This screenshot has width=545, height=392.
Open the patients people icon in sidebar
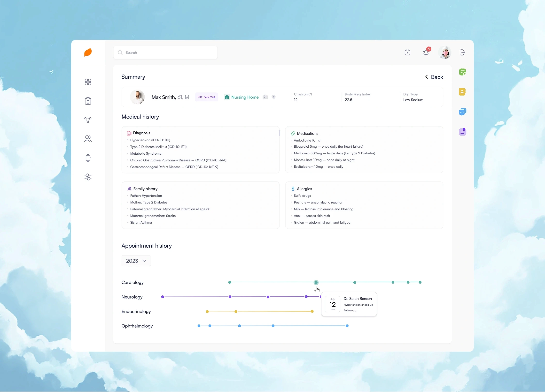(x=88, y=139)
